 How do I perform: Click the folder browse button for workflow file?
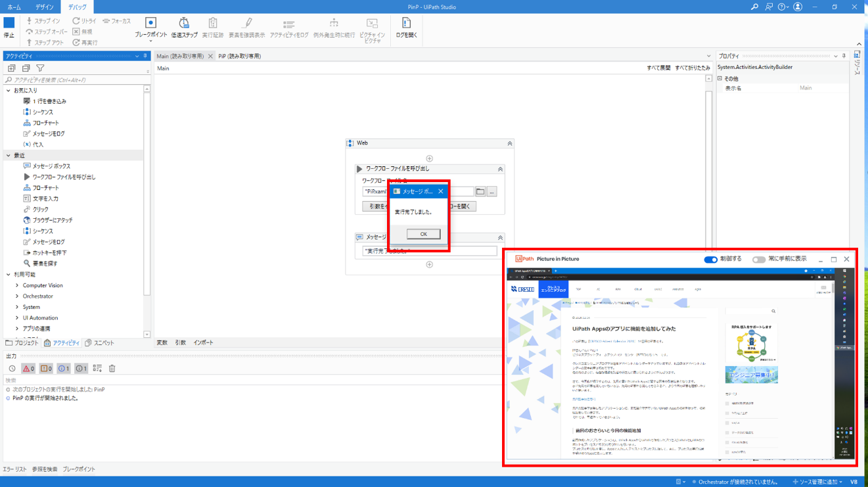(x=480, y=192)
